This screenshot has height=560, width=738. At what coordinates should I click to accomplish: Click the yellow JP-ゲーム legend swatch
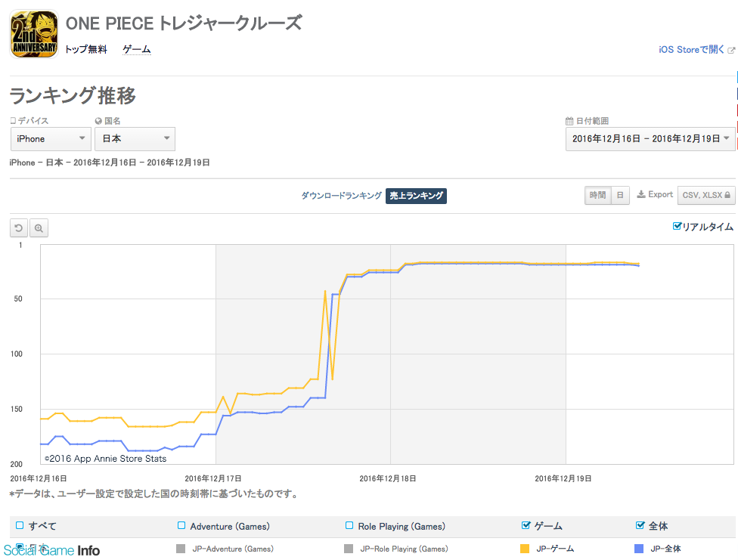point(525,549)
